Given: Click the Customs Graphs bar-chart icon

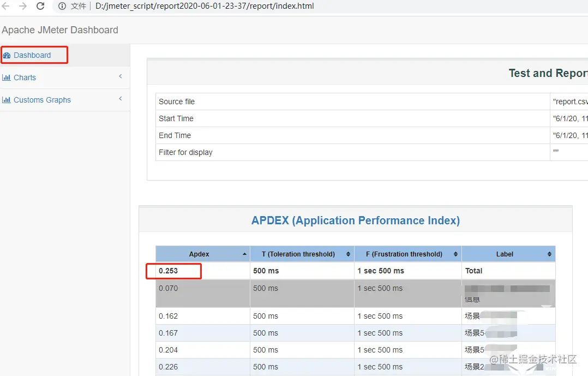Looking at the screenshot, I should pos(7,100).
